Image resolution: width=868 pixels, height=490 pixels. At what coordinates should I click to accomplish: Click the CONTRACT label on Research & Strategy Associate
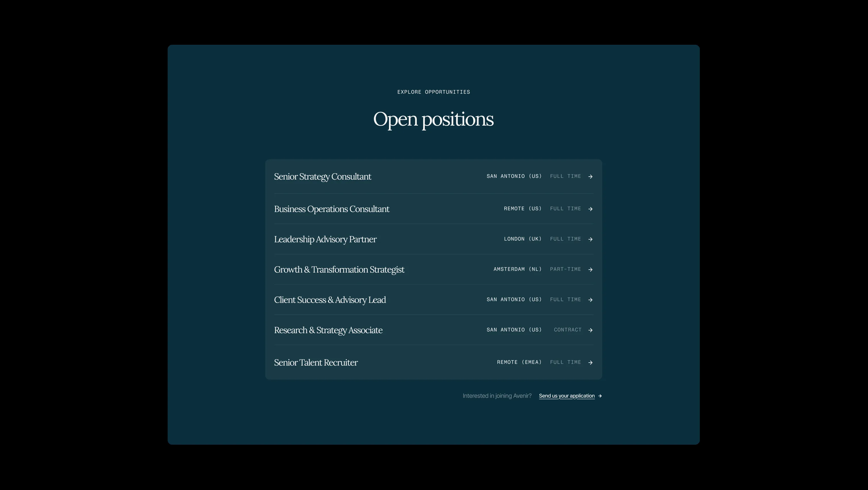click(x=567, y=330)
